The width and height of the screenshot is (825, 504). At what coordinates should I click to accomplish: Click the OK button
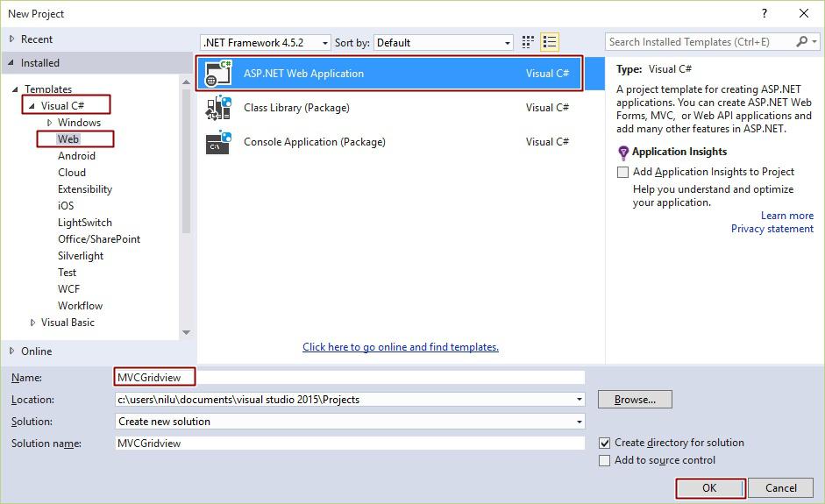(x=710, y=488)
